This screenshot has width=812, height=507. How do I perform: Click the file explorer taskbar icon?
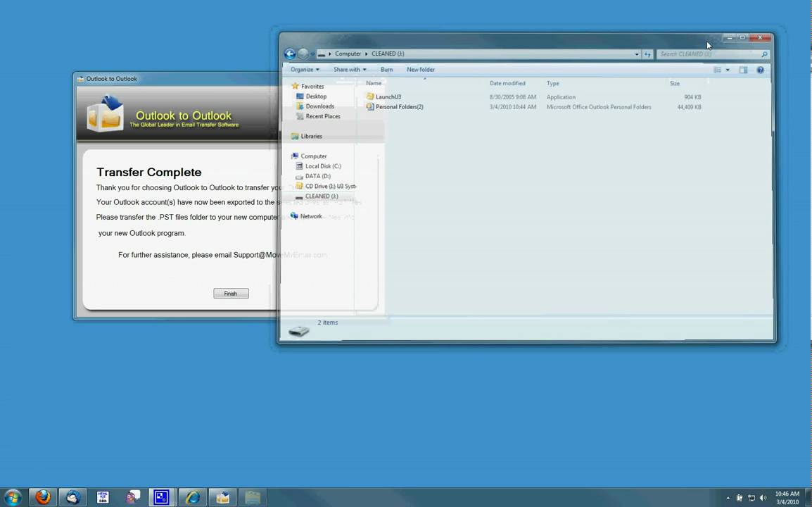[x=253, y=497]
